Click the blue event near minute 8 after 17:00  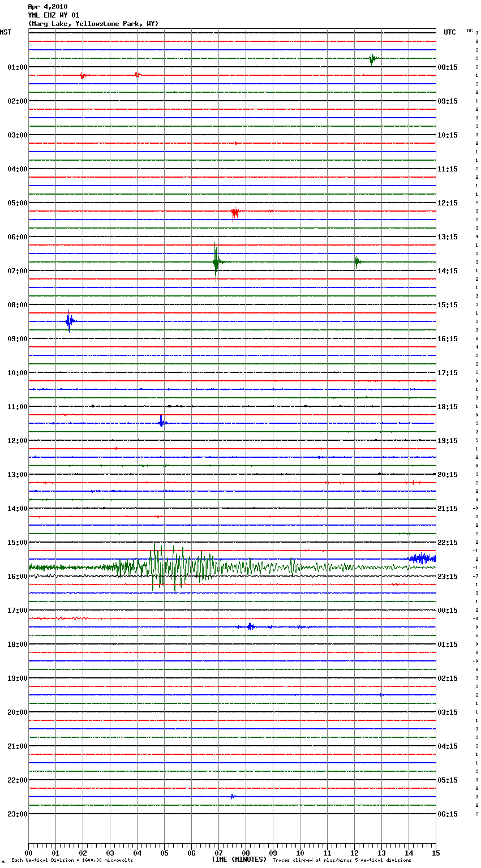click(x=250, y=626)
